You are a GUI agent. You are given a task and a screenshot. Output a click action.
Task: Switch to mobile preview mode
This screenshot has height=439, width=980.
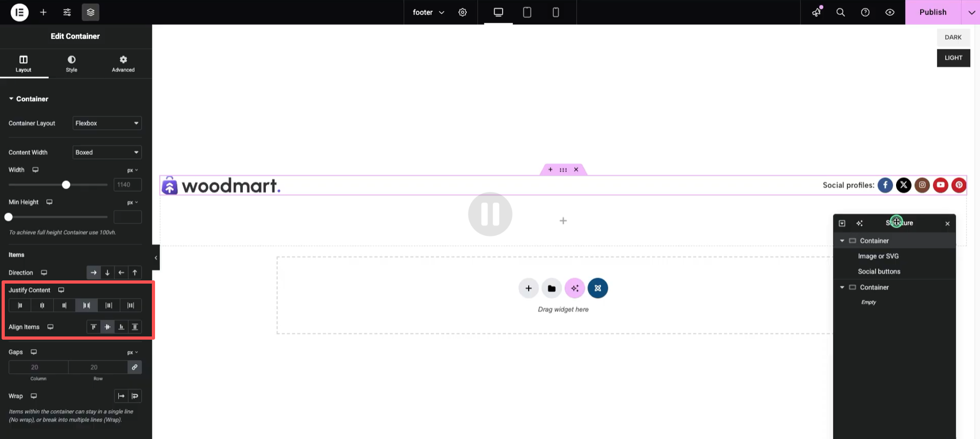(555, 12)
